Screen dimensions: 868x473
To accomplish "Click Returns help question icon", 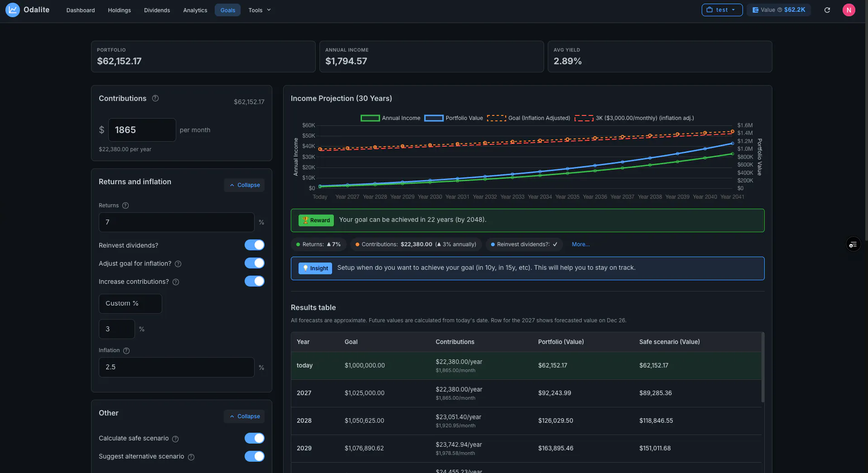I will coord(125,205).
